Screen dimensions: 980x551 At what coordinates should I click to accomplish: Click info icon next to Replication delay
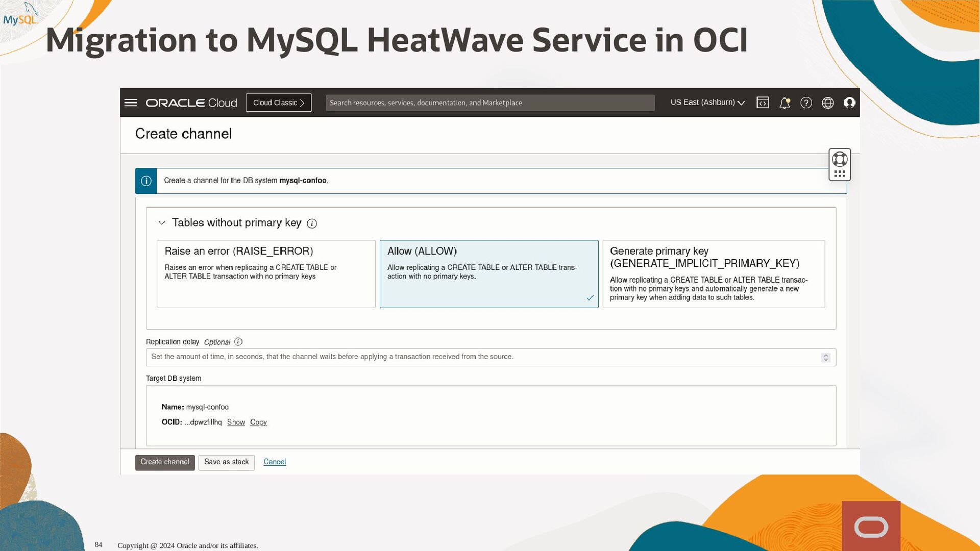click(x=238, y=342)
